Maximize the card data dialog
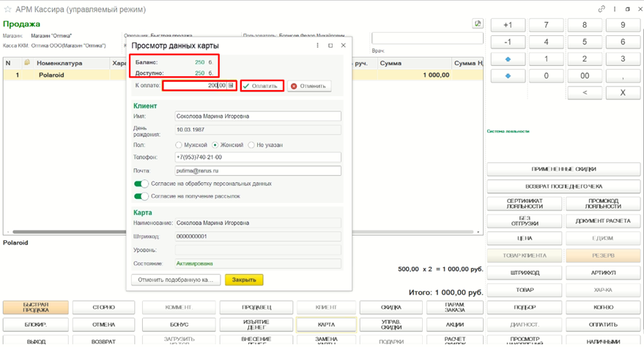Viewport: 644px width, 347px height. [x=330, y=45]
